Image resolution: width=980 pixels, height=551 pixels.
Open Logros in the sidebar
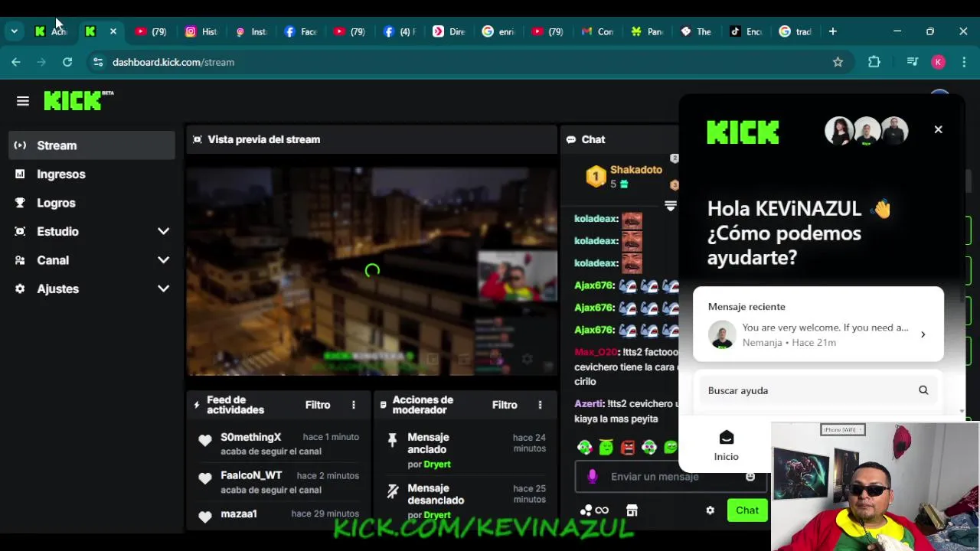tap(92, 203)
